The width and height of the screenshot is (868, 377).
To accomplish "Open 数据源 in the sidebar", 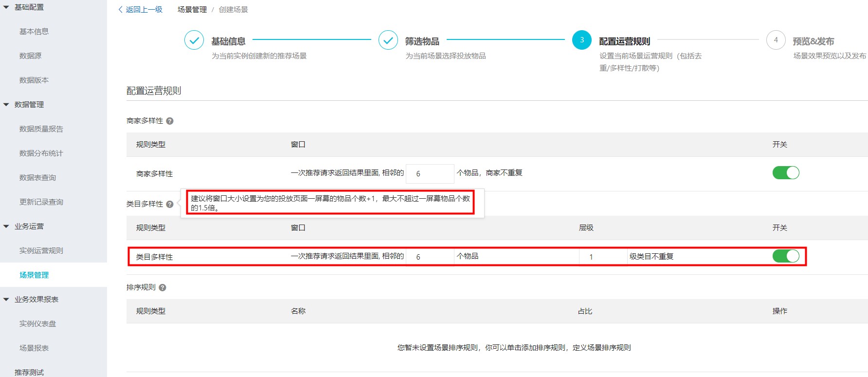I will point(30,56).
